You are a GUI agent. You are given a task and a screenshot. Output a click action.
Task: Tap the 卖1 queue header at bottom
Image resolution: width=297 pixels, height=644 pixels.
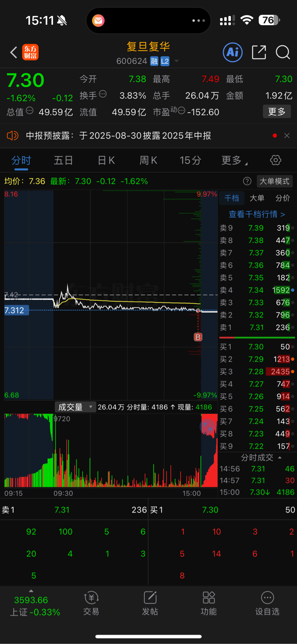[74, 510]
